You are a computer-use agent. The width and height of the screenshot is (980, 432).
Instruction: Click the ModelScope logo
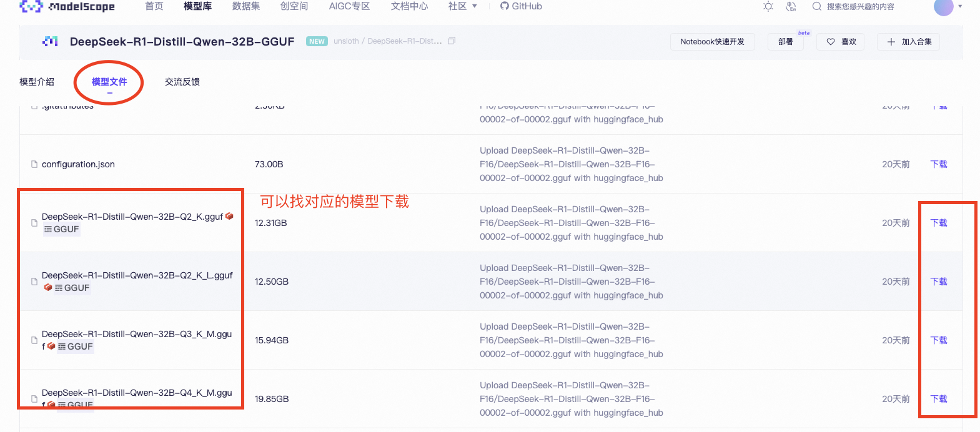[x=67, y=7]
